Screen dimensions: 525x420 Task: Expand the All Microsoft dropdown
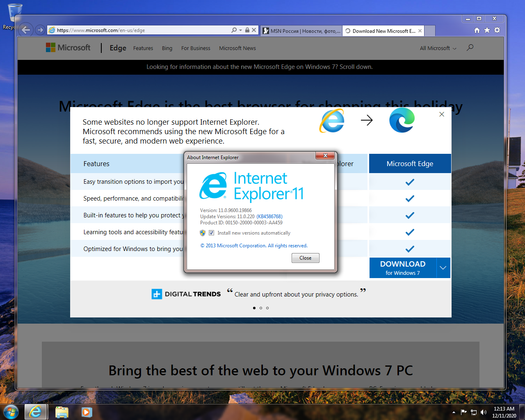coord(438,48)
